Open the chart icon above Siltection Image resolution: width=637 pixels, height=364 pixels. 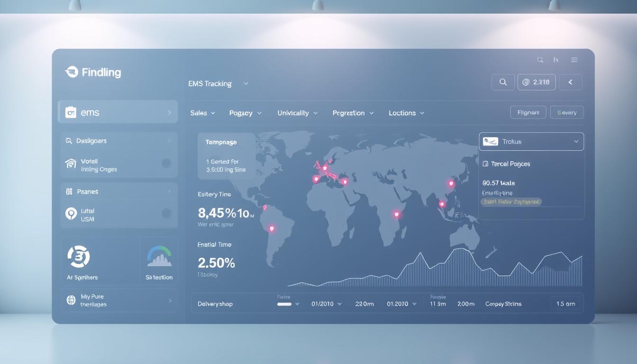(x=159, y=256)
